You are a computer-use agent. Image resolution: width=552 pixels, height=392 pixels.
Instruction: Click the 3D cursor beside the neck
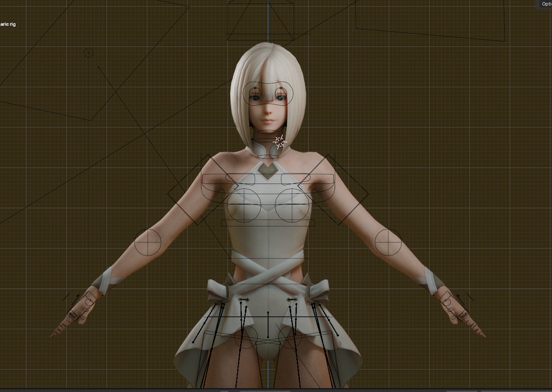(x=279, y=142)
